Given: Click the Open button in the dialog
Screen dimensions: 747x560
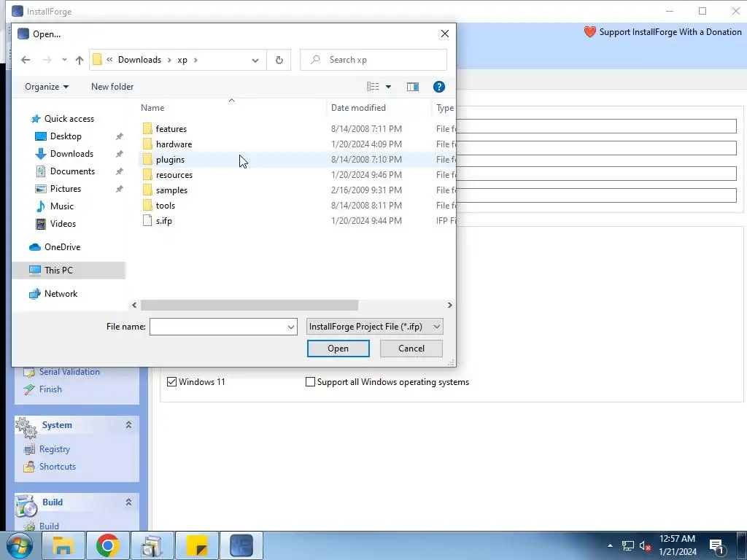Looking at the screenshot, I should pyautogui.click(x=338, y=349).
